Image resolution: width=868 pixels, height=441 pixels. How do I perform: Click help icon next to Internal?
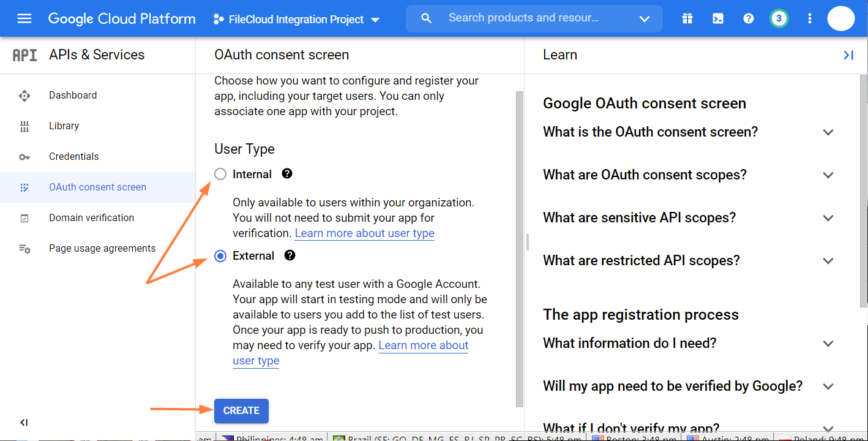tap(287, 174)
